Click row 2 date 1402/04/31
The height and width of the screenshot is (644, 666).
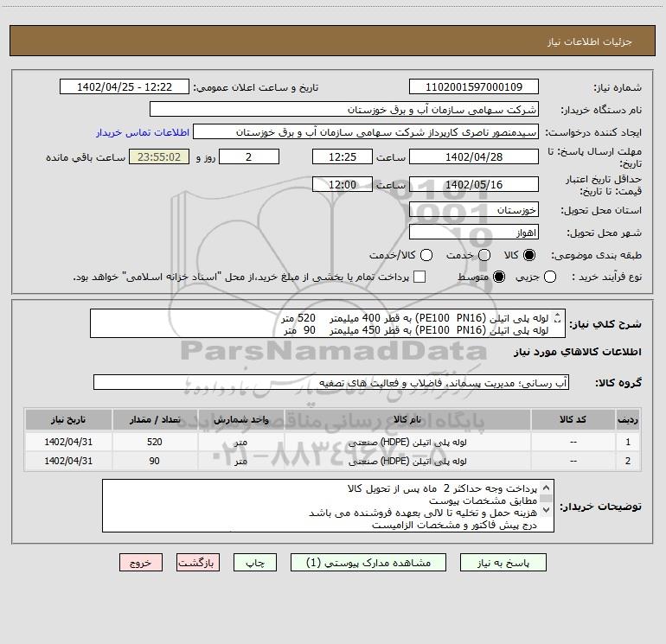(68, 461)
